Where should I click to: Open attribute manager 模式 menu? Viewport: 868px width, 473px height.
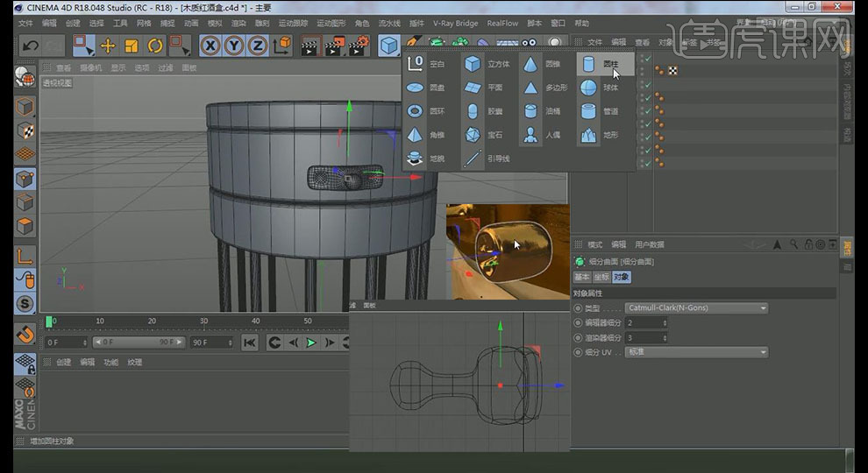tap(595, 244)
